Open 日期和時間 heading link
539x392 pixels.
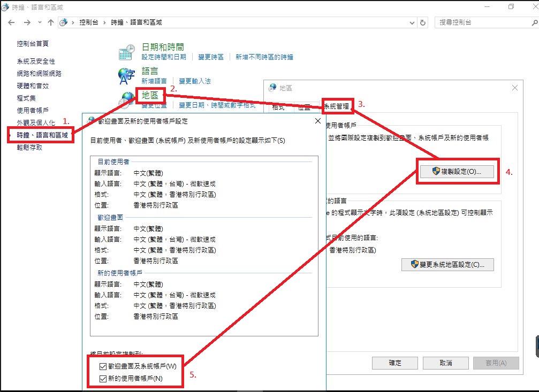(163, 47)
